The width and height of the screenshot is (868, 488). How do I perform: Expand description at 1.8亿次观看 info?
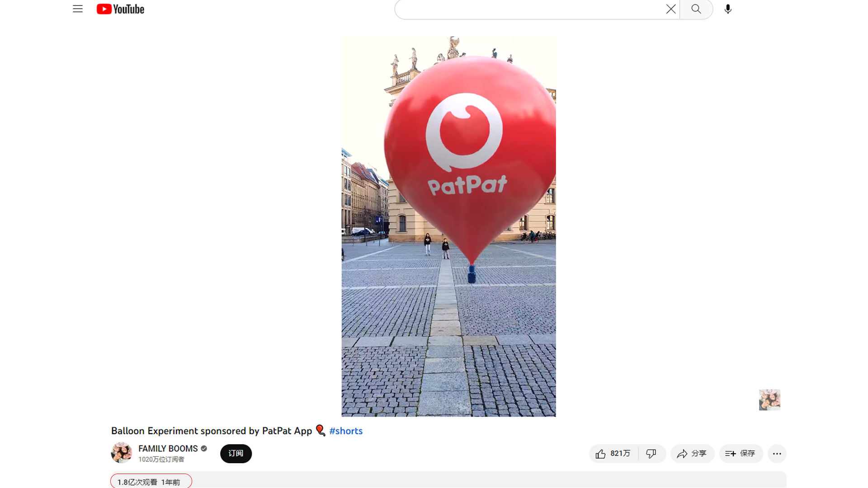pyautogui.click(x=149, y=482)
